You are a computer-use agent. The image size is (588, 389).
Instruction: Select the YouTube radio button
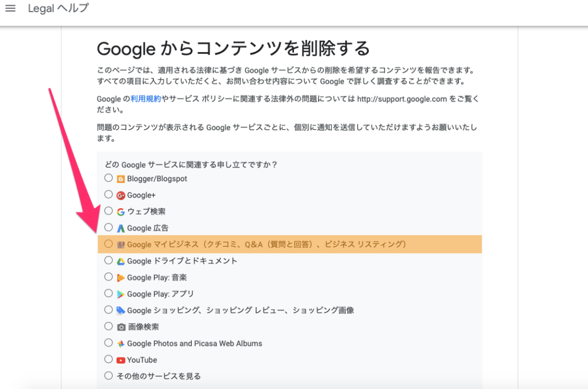(109, 359)
